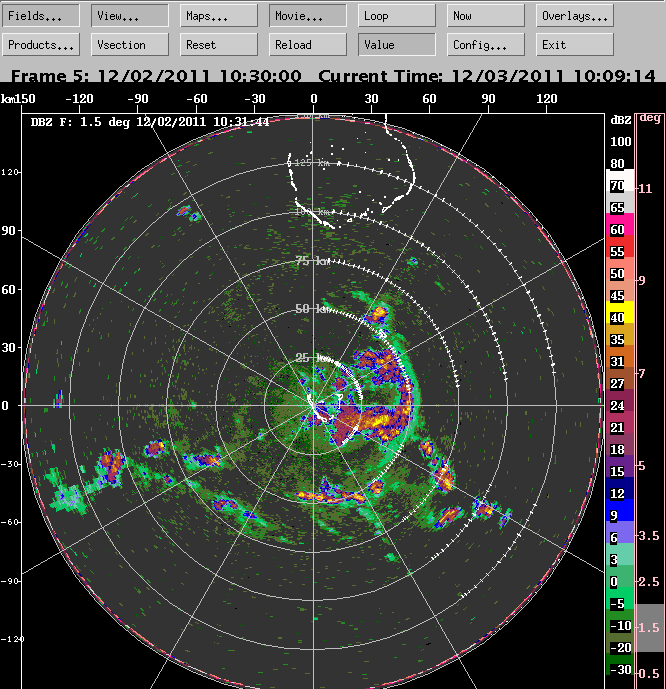Image resolution: width=666 pixels, height=689 pixels.
Task: Click the -5 dBZ green color swatch
Action: [x=620, y=598]
